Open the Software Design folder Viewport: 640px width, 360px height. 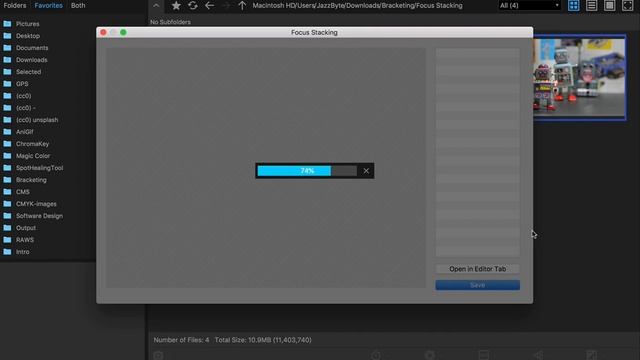tap(39, 216)
